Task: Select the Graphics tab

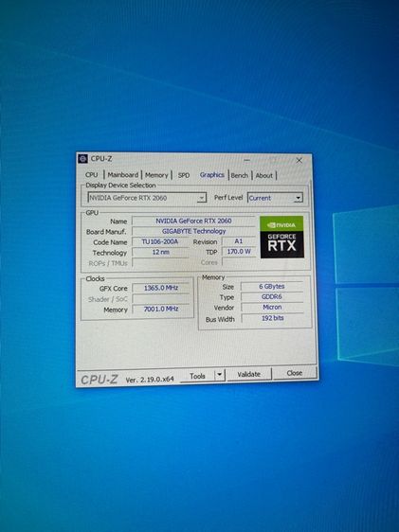Action: [x=212, y=175]
